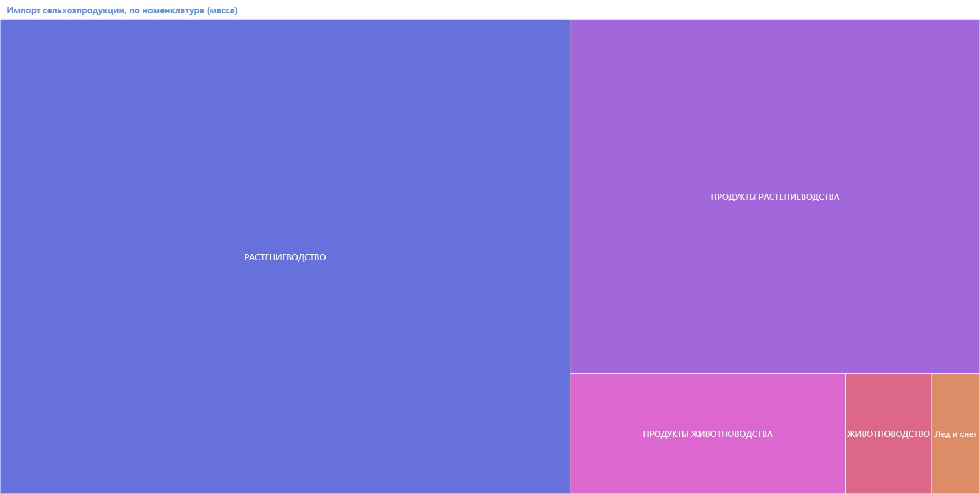Click the ПРОДУКТЫ РАСТЕНИЕВОДСТВА text label
Viewport: 980px width, 494px height.
775,197
